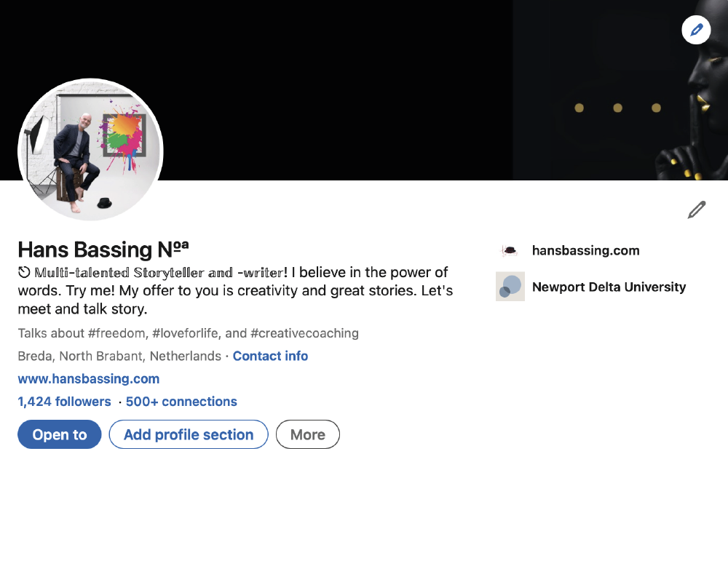This screenshot has width=728, height=582.
Task: Open the circular profile photo
Action: tap(90, 150)
